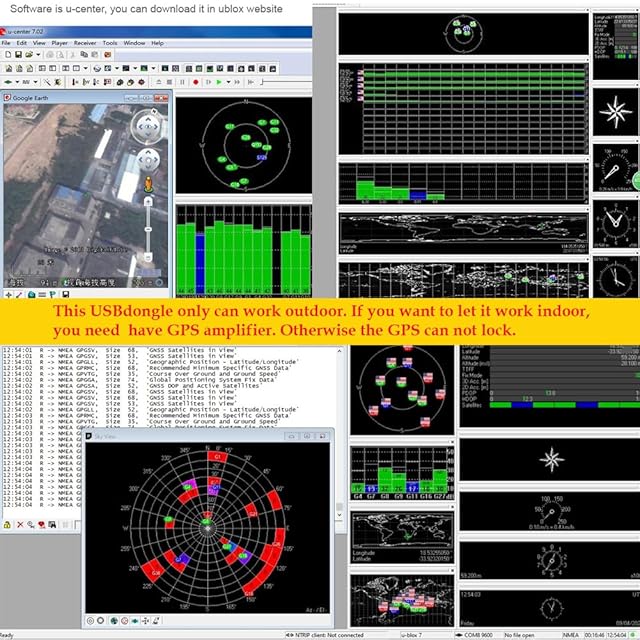640x640 pixels.
Task: Click the globe map icon in view toolbar
Action: [97, 68]
